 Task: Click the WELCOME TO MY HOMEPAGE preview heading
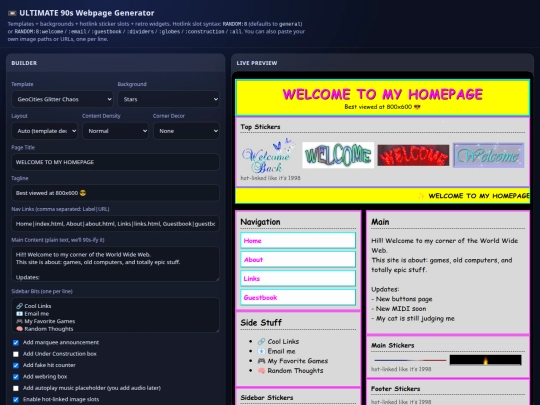383,94
